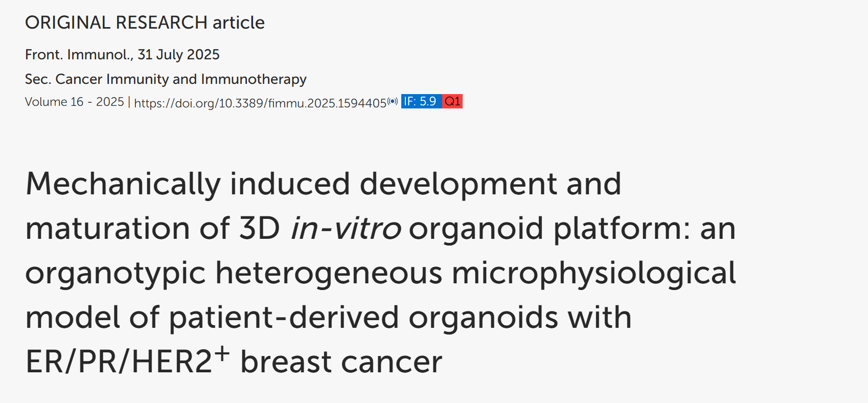The width and height of the screenshot is (868, 403).
Task: Click the red Q1 quartile badge
Action: [x=452, y=101]
